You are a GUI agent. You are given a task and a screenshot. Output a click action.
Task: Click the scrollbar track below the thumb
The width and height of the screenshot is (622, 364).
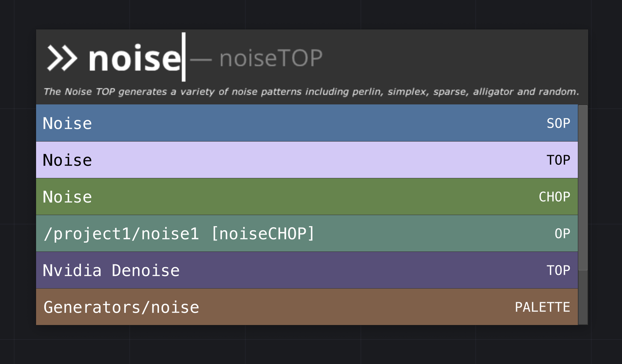[x=583, y=298]
